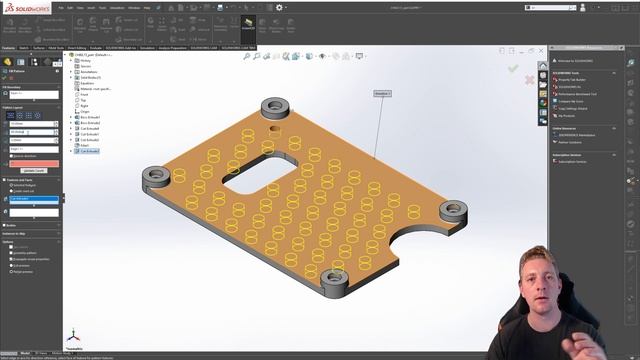Switch to the Evaluate ribbon tab
Screen dimensions: 640x360
(96, 48)
